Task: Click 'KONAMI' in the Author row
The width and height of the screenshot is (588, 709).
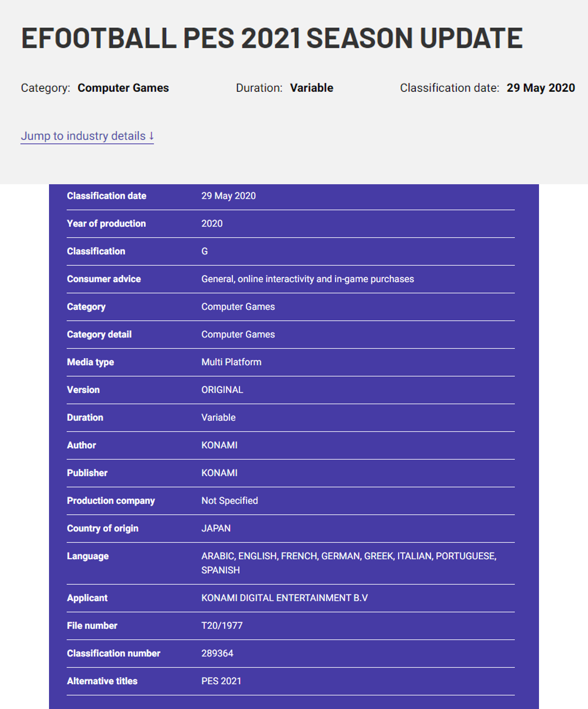Action: click(219, 445)
